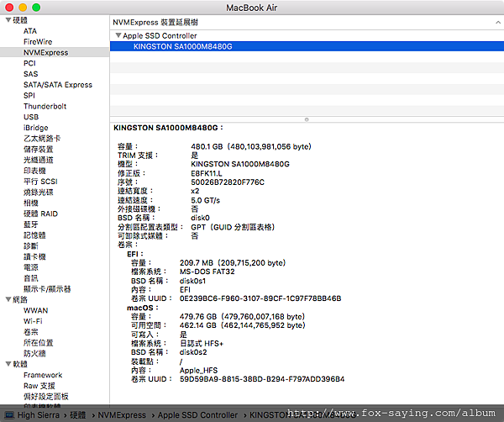
Task: Click the disk0s2 BSD name
Action: click(x=193, y=352)
